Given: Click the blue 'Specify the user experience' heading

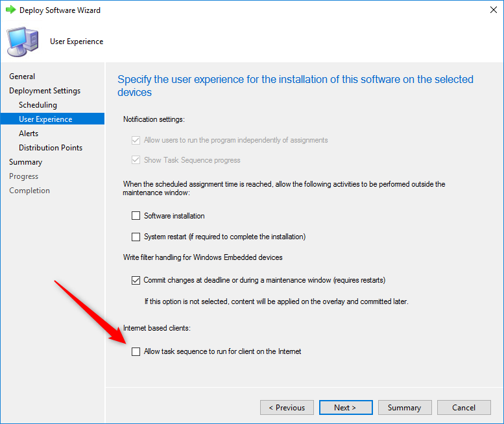Looking at the screenshot, I should (295, 86).
